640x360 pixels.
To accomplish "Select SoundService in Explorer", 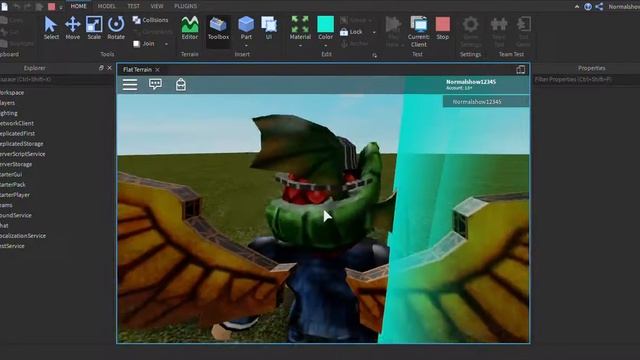I will [x=16, y=215].
